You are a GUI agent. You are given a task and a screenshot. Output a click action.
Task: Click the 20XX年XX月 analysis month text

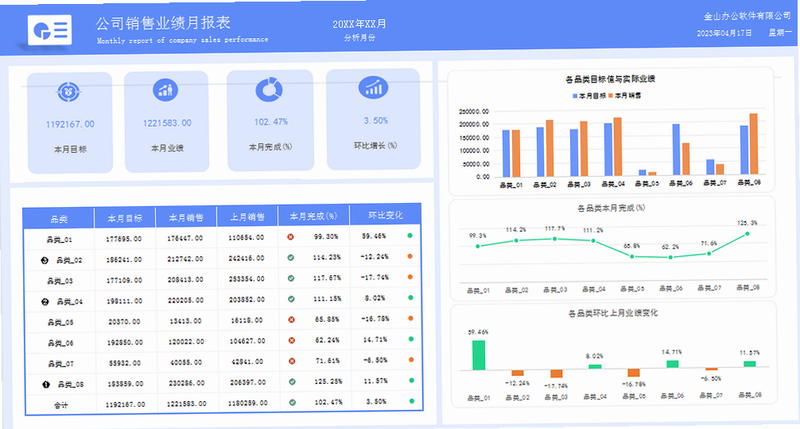click(359, 24)
